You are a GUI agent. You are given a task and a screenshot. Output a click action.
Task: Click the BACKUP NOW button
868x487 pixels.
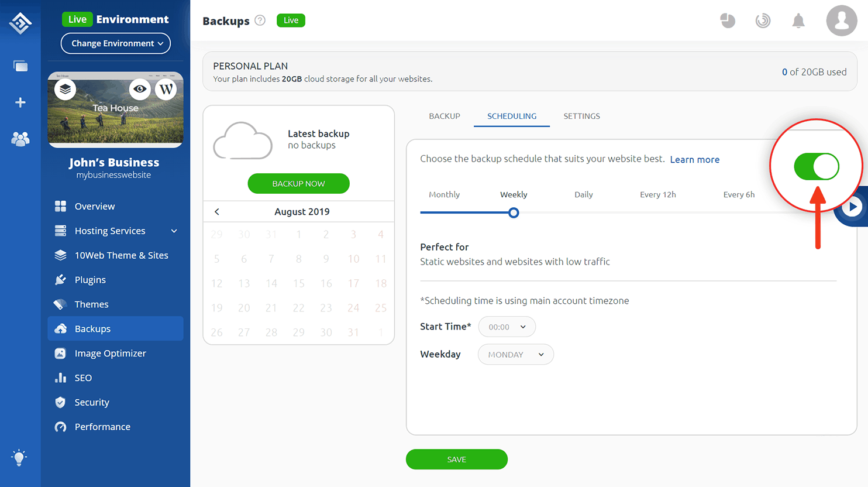[298, 184]
